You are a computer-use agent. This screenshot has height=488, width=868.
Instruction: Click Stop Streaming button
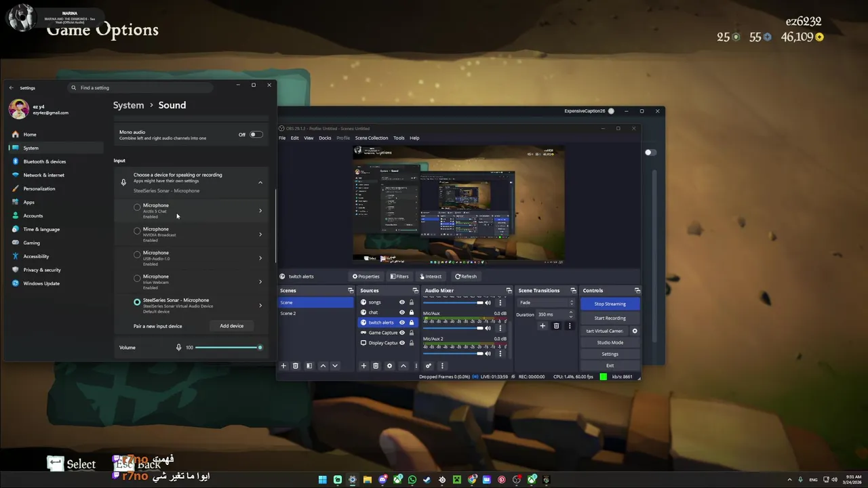610,304
